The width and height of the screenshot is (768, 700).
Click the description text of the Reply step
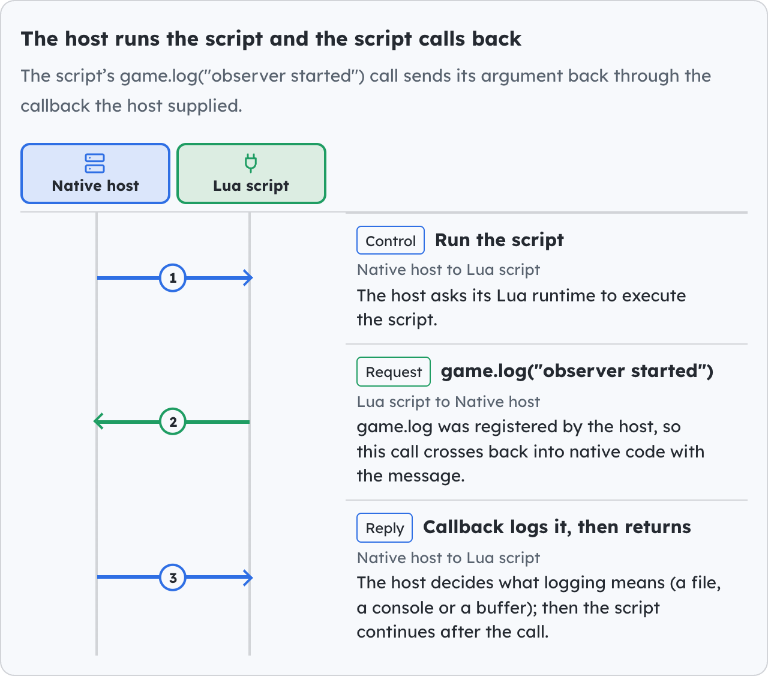[539, 607]
